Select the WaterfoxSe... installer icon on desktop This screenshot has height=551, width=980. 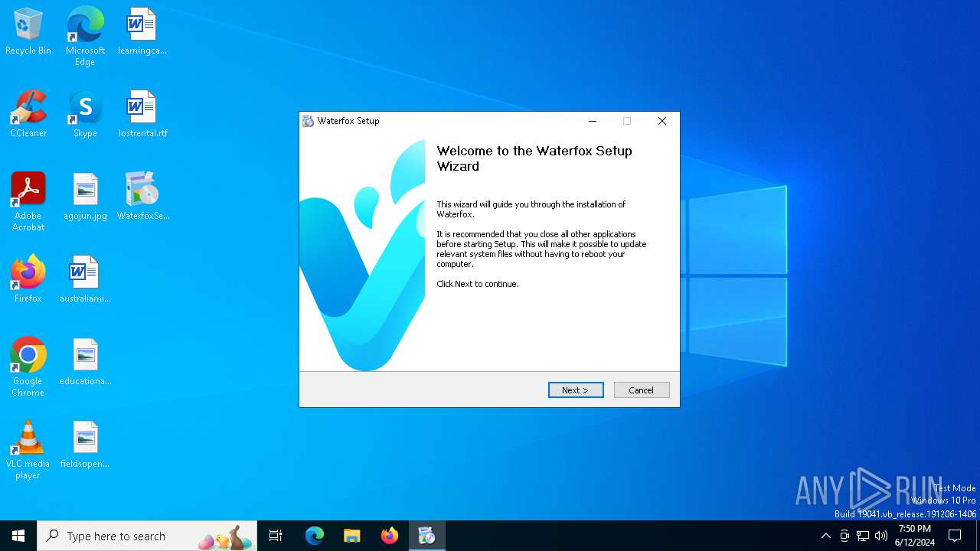[142, 197]
